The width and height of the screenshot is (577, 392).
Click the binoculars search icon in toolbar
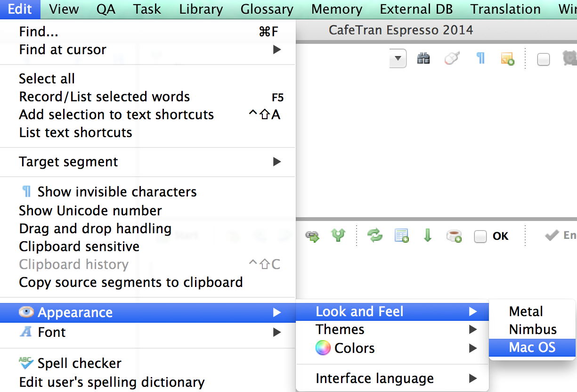point(423,59)
